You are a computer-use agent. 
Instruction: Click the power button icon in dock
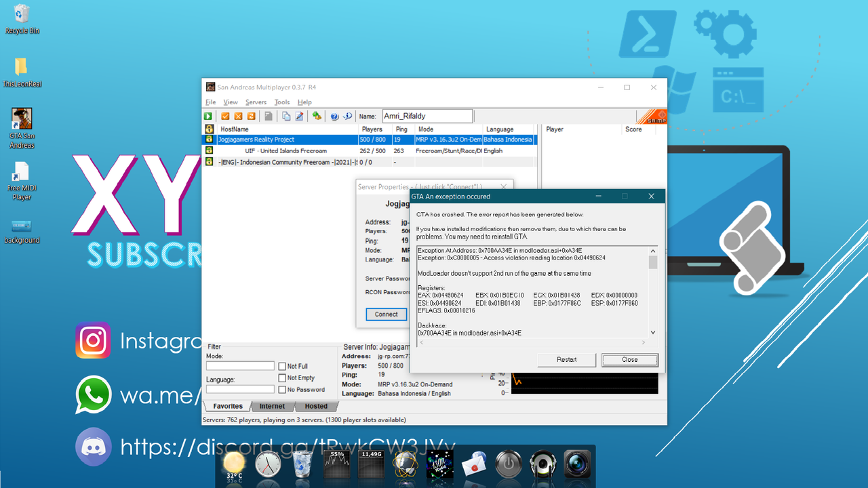pyautogui.click(x=509, y=465)
